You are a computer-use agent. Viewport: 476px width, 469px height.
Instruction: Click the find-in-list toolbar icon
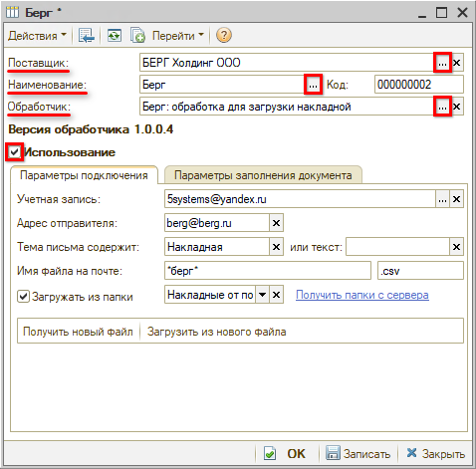tap(87, 35)
